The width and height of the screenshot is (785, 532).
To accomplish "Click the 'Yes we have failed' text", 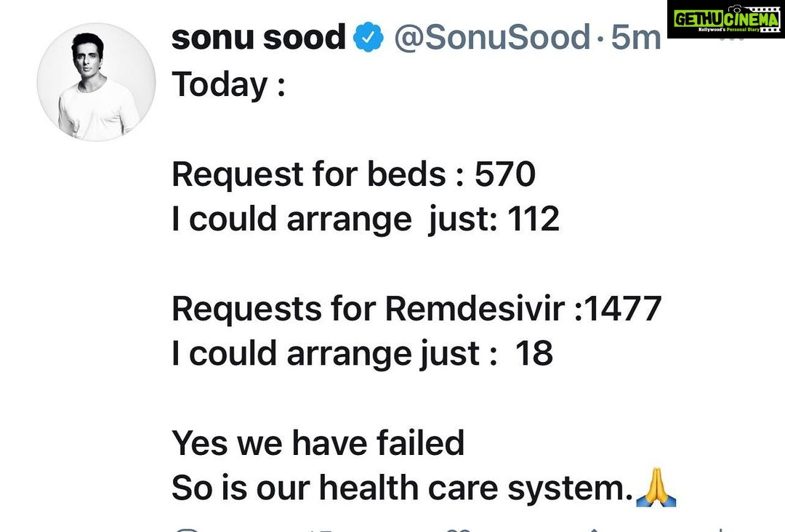I will pos(318,443).
